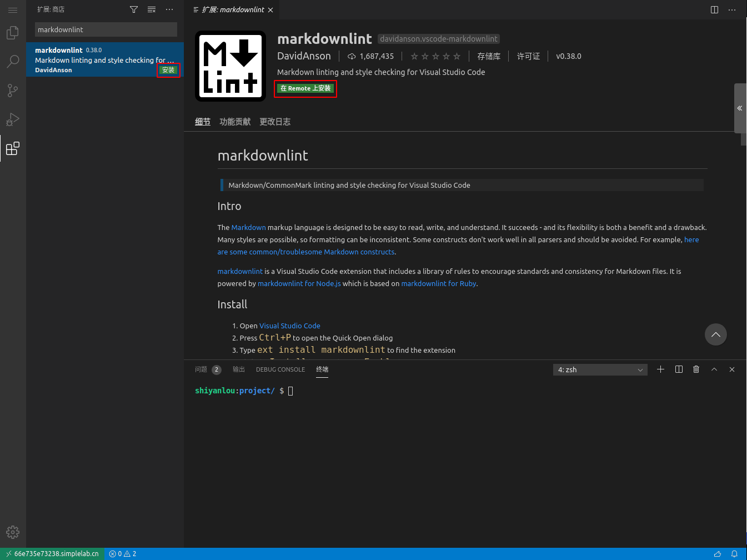
Task: Switch to the 功能贡献 tab
Action: pos(235,122)
